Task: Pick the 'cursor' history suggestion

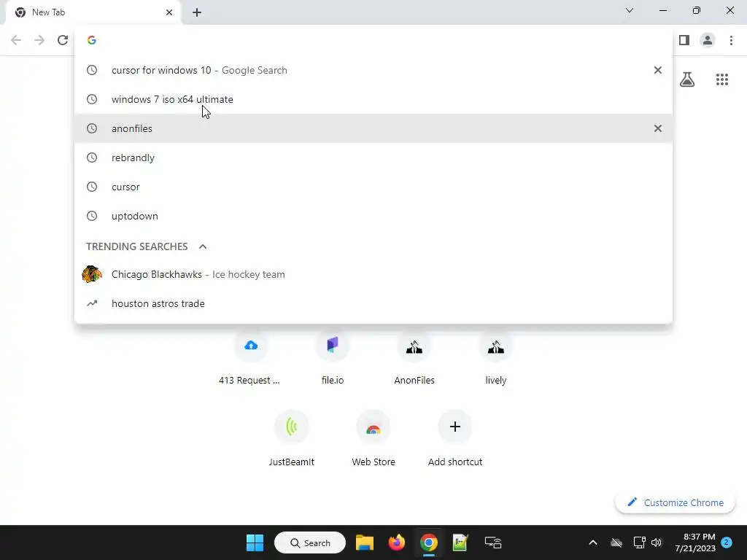Action: point(373,187)
